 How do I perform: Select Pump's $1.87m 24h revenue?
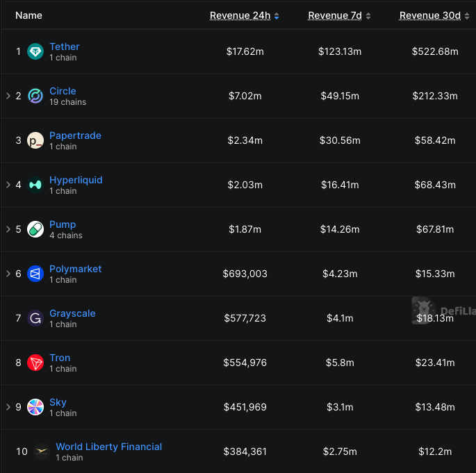pyautogui.click(x=245, y=229)
